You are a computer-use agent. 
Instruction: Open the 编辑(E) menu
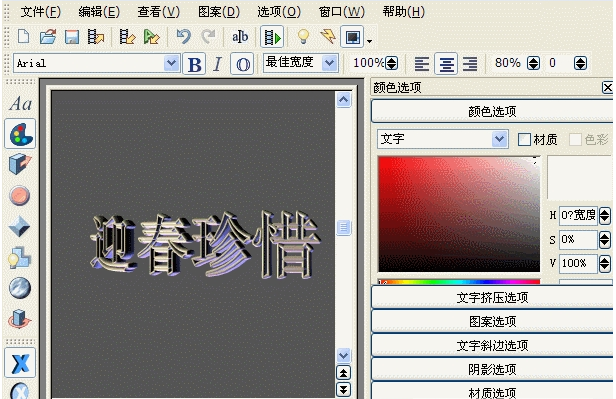click(x=99, y=12)
